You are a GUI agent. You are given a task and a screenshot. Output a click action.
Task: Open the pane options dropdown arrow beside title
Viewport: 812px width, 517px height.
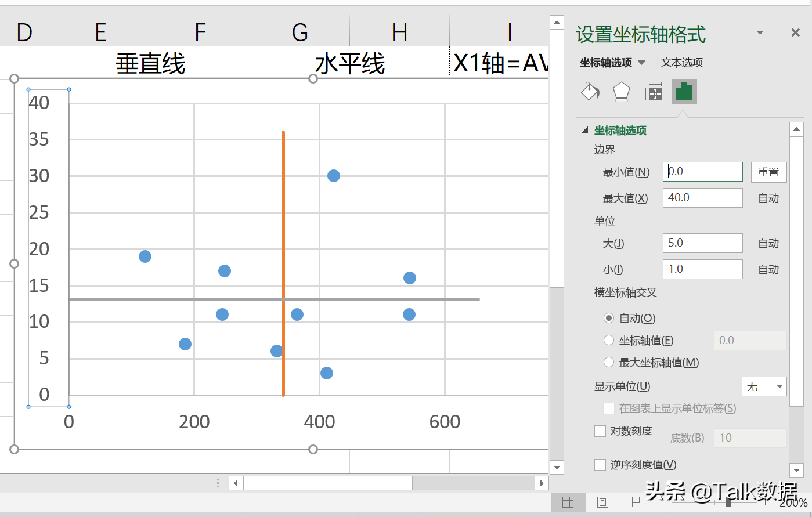coord(760,33)
